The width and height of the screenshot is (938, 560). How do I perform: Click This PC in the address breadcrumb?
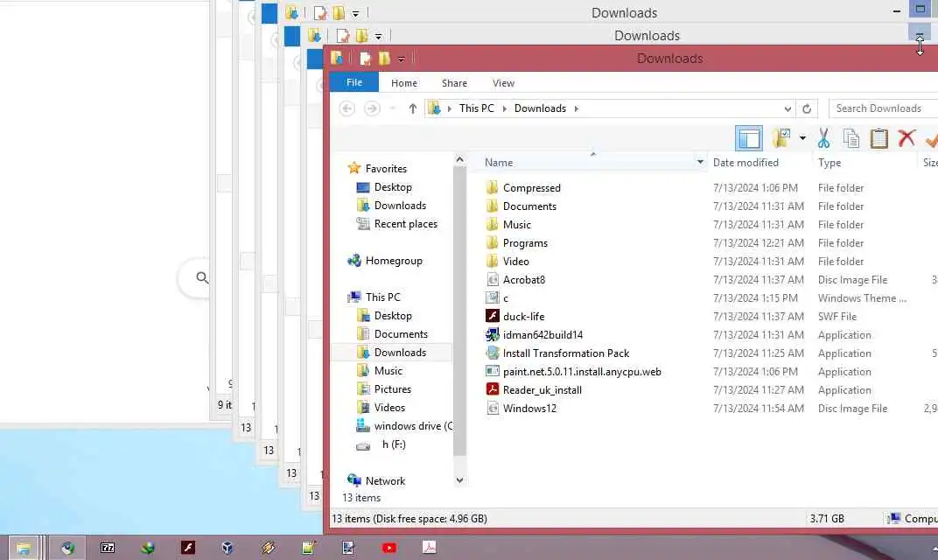click(x=476, y=108)
